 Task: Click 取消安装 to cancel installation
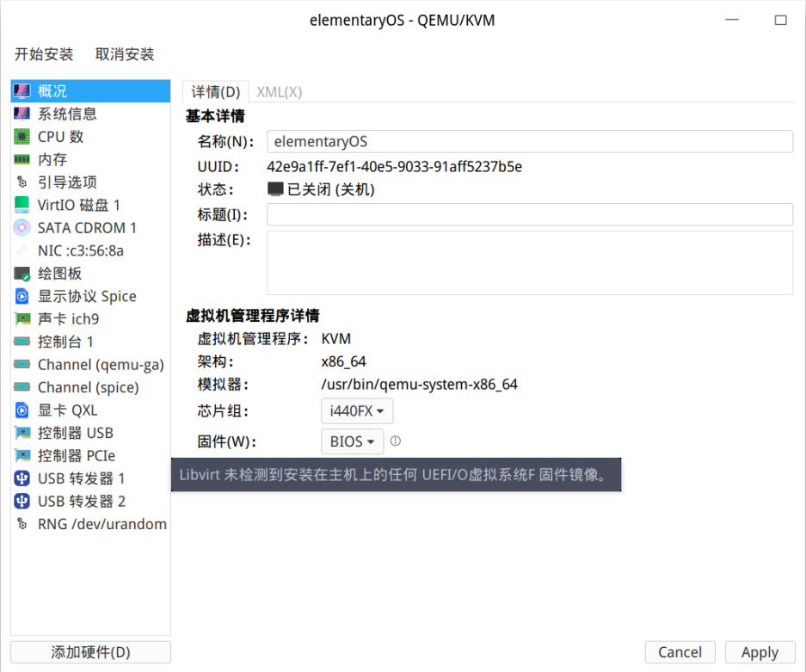pos(125,54)
